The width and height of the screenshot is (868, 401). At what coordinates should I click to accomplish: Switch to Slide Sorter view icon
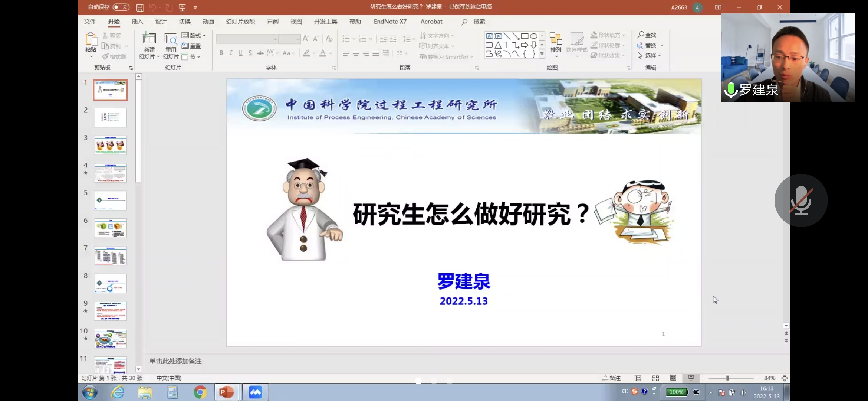655,378
